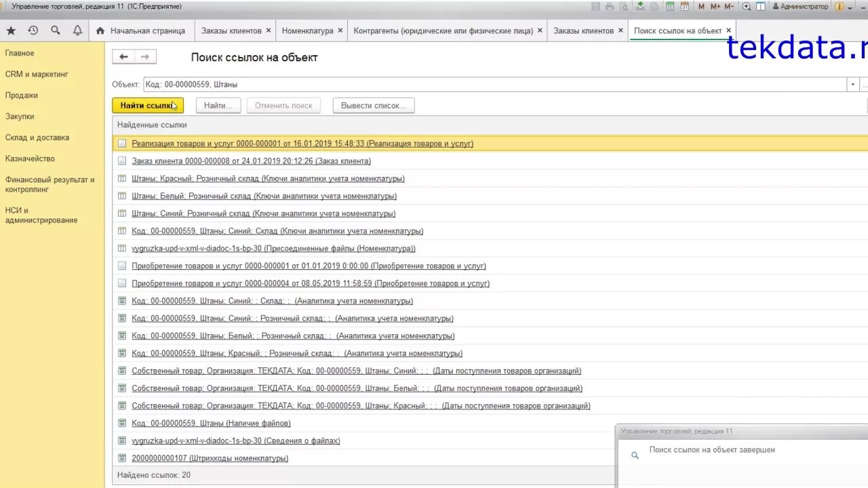Click the greyed-out print preview icon in title bar
The image size is (868, 488).
623,6
